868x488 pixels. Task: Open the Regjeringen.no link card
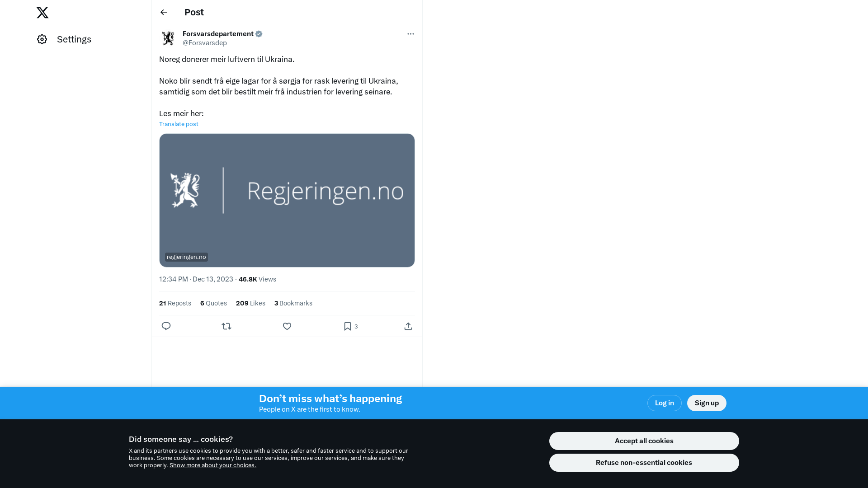(x=287, y=200)
